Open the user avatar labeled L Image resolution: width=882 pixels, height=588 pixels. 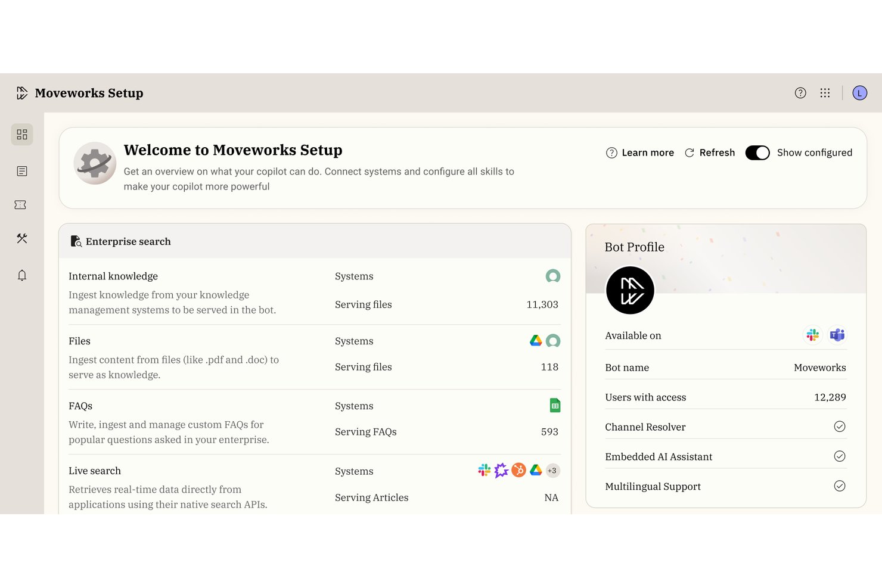point(859,93)
